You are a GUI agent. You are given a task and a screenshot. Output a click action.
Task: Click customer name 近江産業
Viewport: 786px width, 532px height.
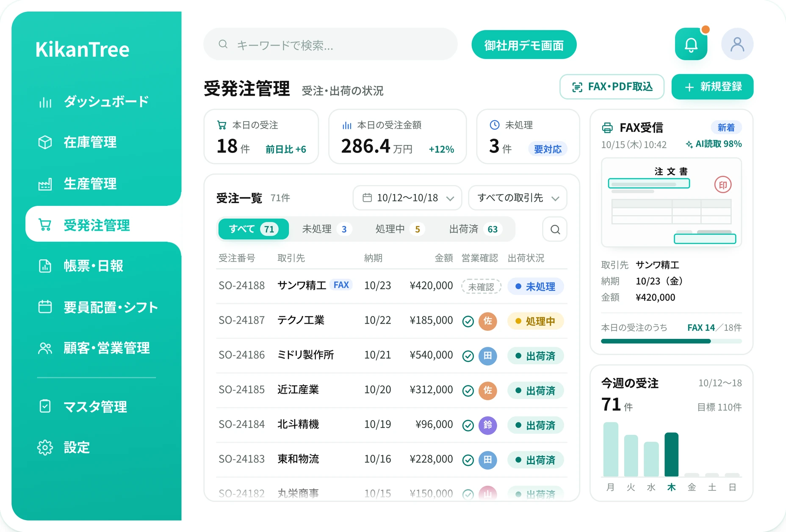(x=298, y=390)
